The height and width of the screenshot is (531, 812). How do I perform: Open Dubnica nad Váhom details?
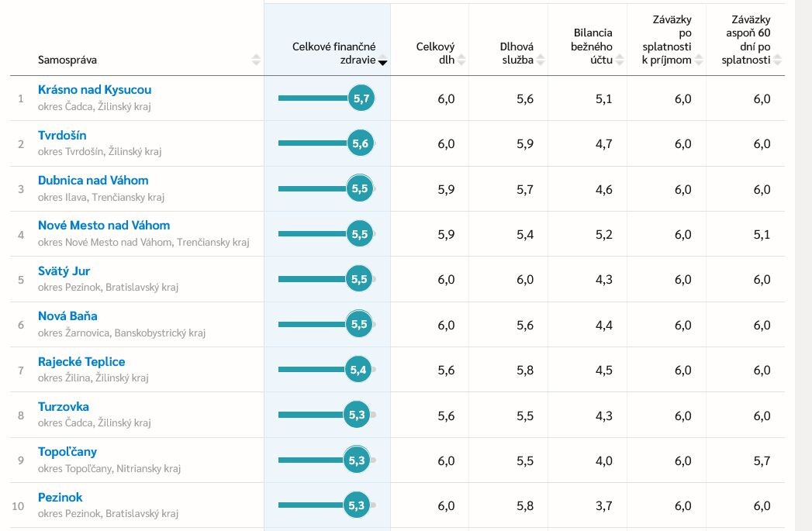93,180
